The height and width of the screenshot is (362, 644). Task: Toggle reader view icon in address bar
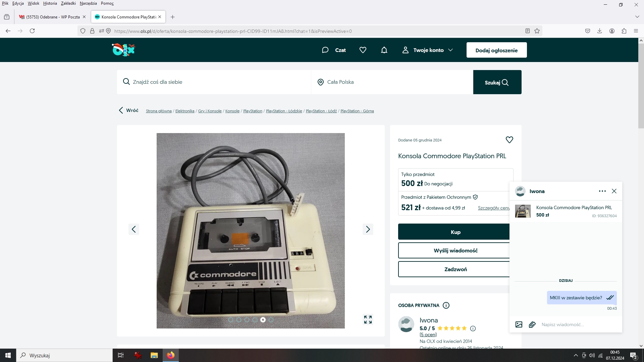528,31
